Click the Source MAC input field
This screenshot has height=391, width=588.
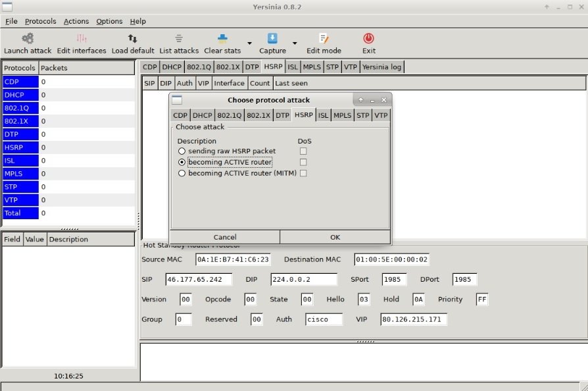click(x=233, y=259)
